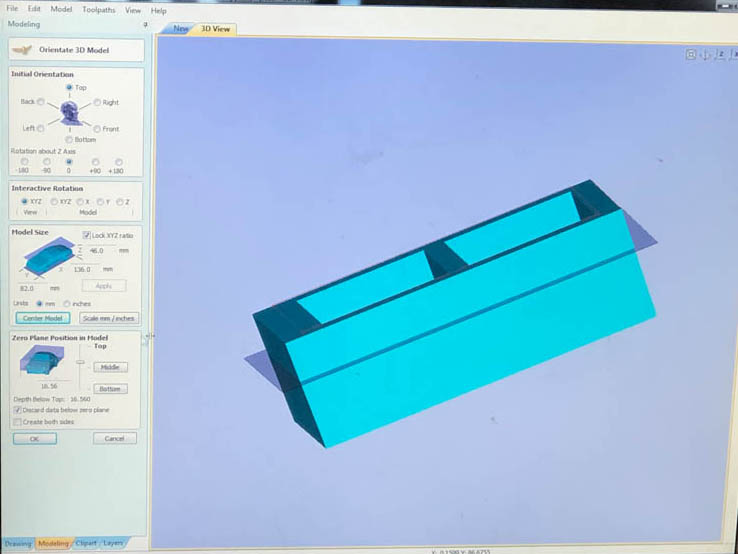
Task: Open the View menu
Action: (x=133, y=10)
